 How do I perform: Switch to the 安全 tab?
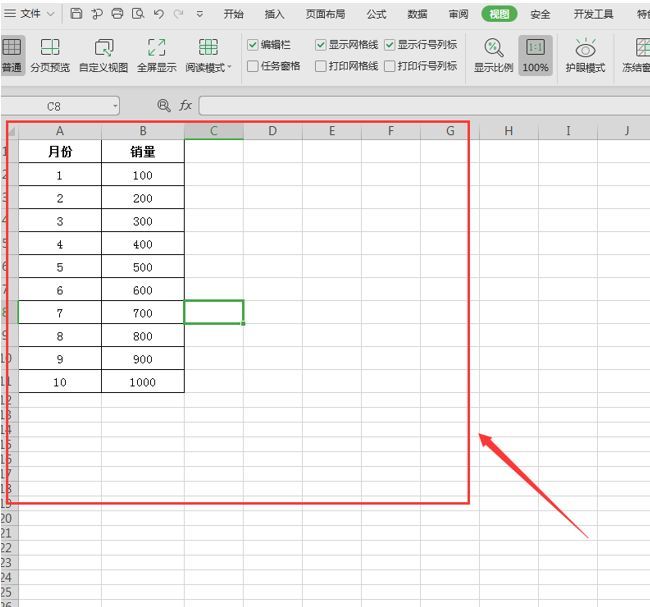(x=540, y=14)
